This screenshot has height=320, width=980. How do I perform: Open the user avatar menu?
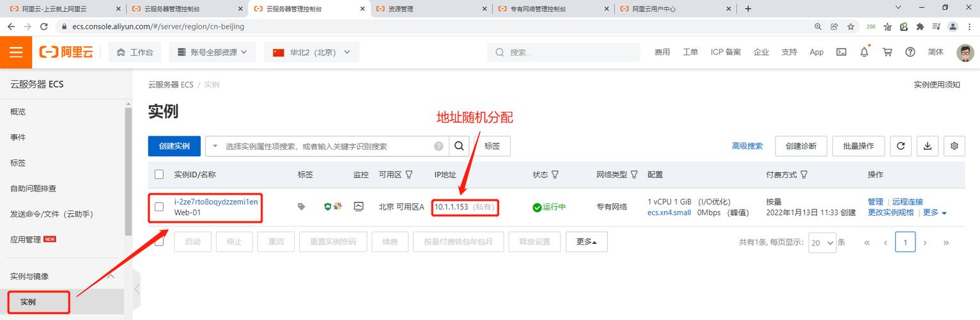(x=965, y=52)
